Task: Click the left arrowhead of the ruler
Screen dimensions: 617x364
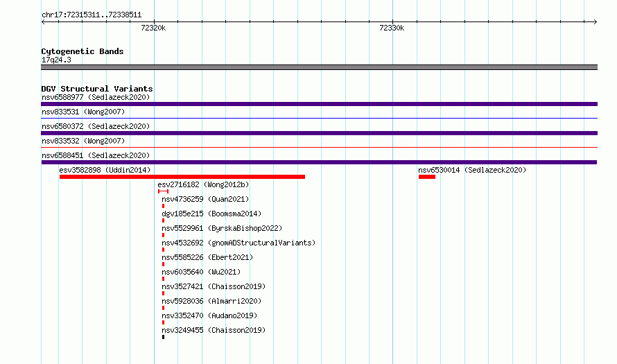Action: point(43,22)
